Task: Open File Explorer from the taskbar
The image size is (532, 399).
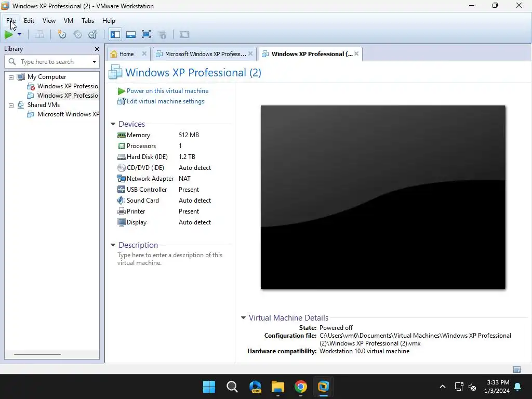Action: coord(278,387)
